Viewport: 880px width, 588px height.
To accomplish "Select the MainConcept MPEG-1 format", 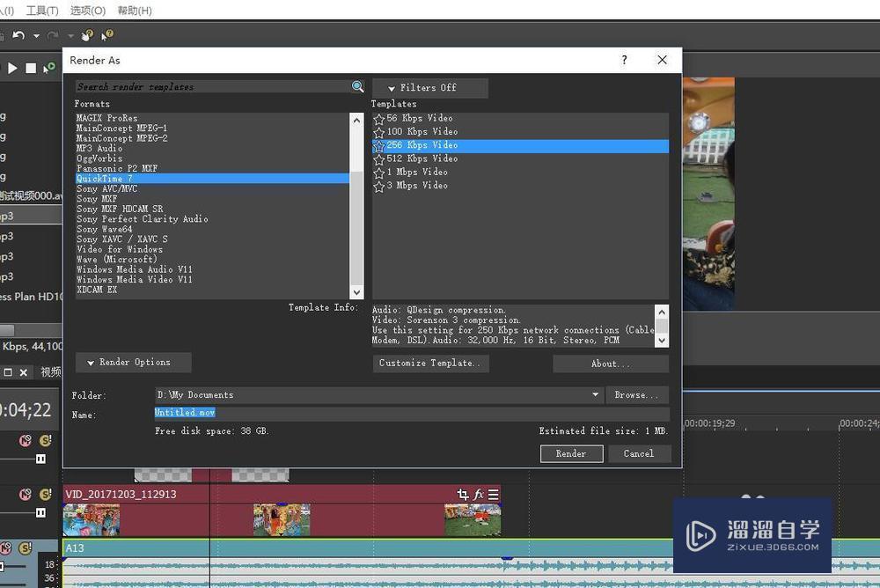I will (212, 128).
